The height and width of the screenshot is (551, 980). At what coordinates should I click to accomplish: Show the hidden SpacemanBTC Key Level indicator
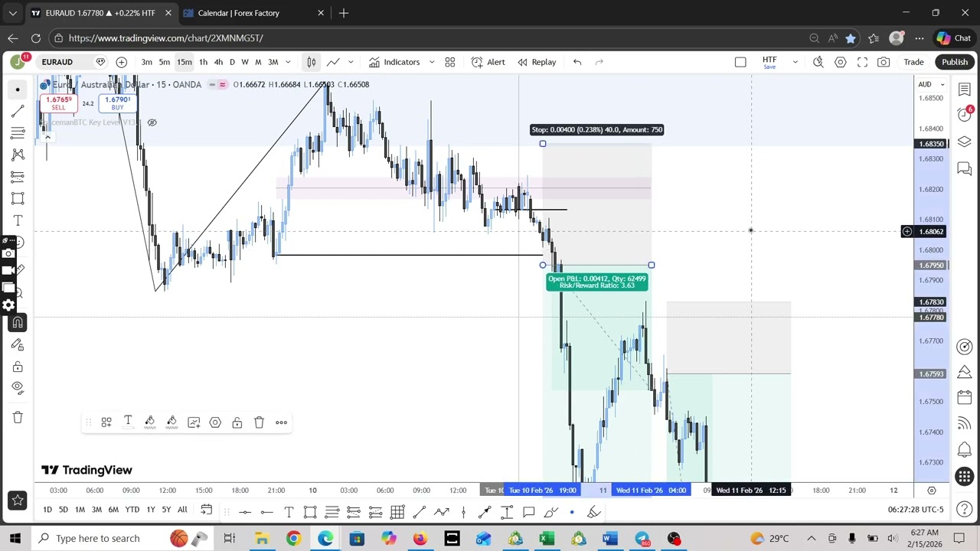[152, 122]
